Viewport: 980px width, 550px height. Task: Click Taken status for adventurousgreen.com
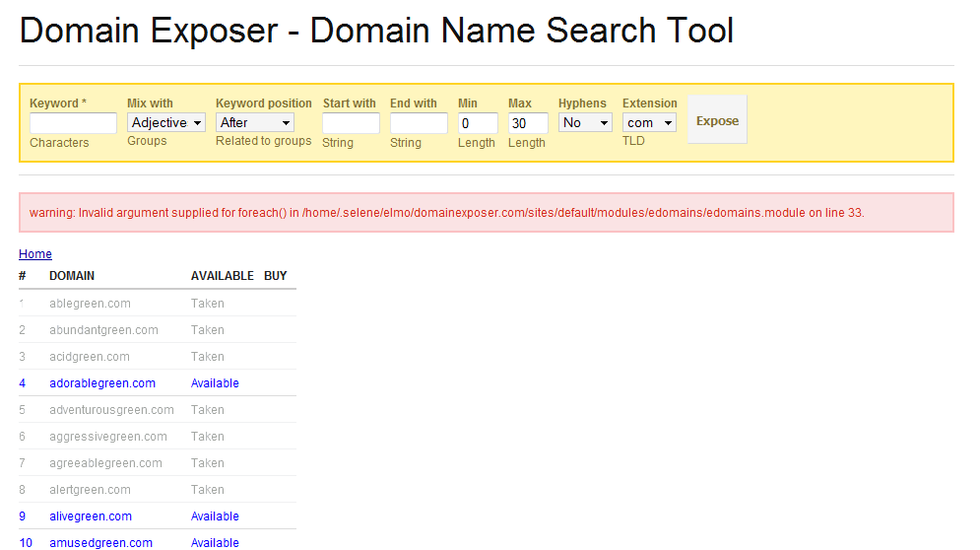click(208, 410)
